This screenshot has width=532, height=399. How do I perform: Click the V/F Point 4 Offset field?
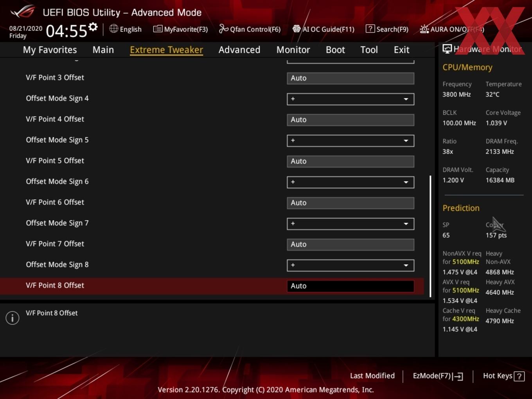pos(350,119)
